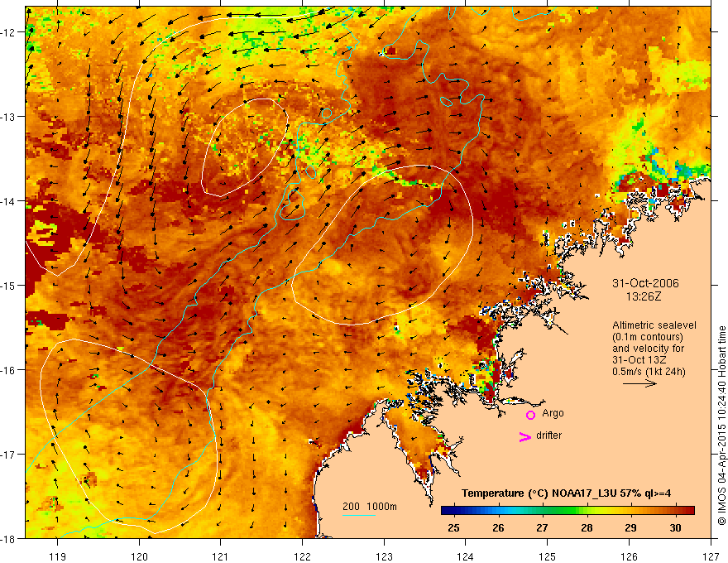The image size is (728, 563).
Task: Select the "drifter" legend label
Action: tap(548, 435)
